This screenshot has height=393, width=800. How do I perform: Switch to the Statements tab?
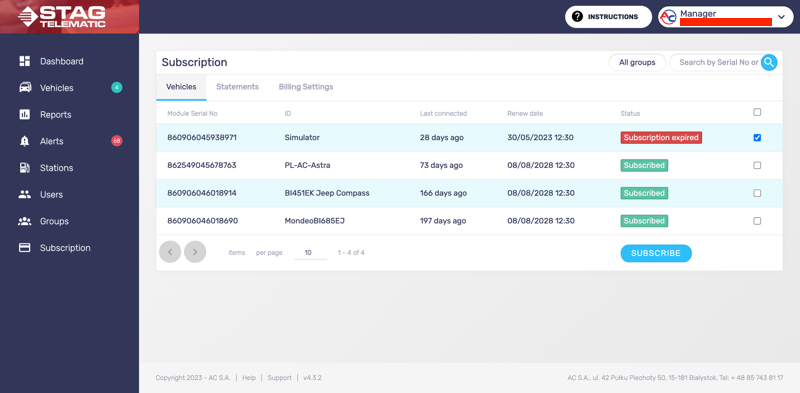(237, 87)
